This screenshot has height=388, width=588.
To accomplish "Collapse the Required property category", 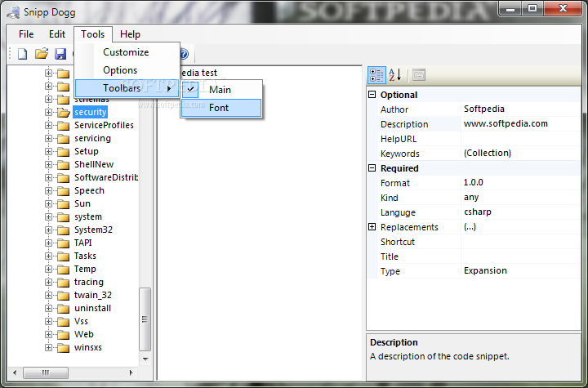I will (372, 168).
